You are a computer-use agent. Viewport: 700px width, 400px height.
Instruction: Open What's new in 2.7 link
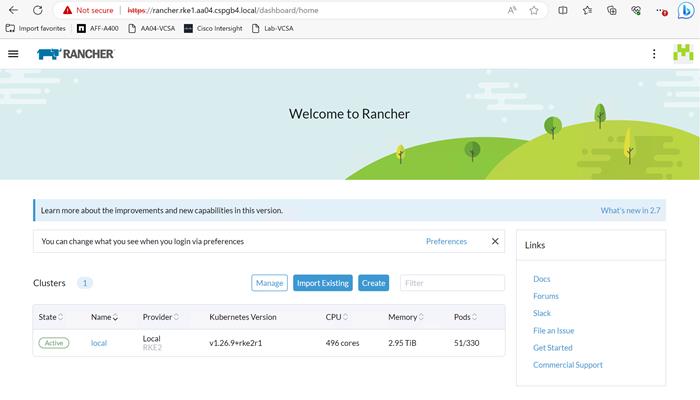point(630,210)
